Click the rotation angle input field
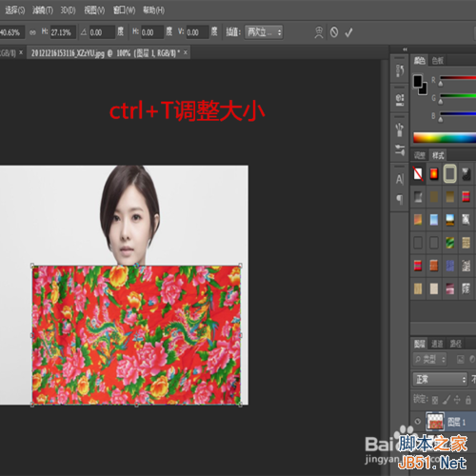 (102, 32)
